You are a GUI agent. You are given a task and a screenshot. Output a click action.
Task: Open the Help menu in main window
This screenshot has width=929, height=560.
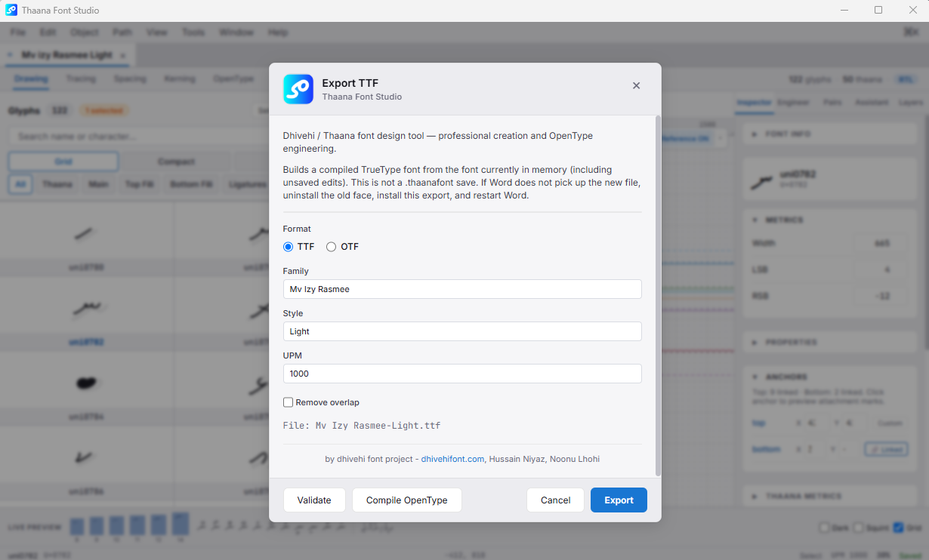[x=278, y=32]
